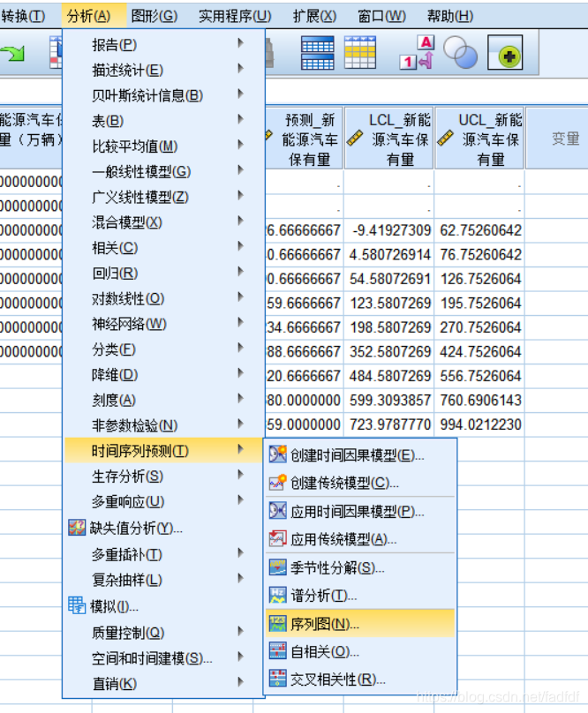Click cell value 599.3093857
Image resolution: width=588 pixels, height=713 pixels.
390,400
